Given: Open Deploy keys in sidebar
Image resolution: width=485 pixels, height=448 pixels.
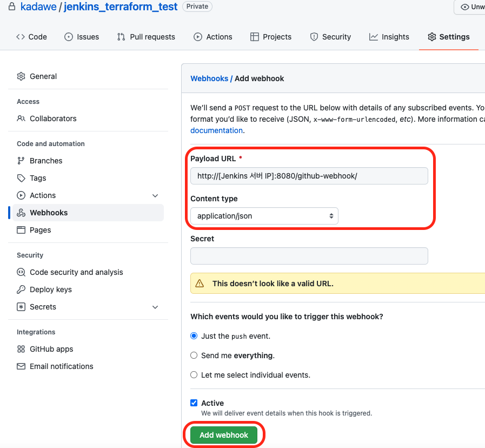Looking at the screenshot, I should point(88,289).
